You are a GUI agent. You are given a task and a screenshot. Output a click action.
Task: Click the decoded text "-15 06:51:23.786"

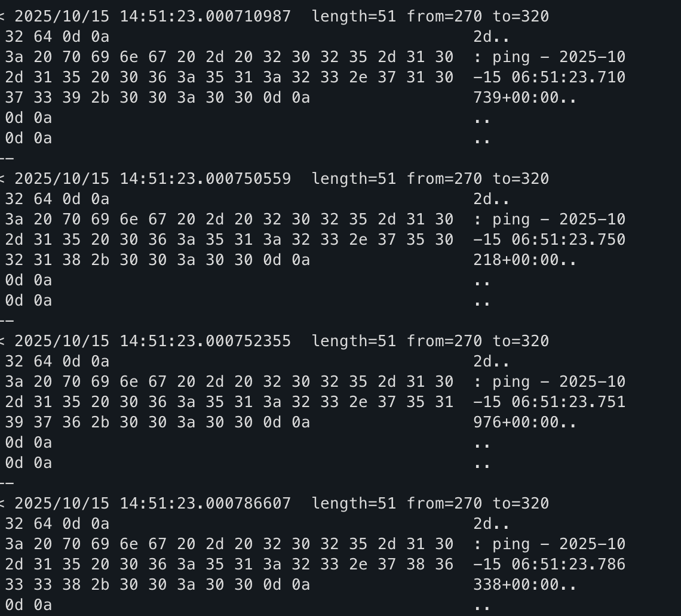point(549,564)
